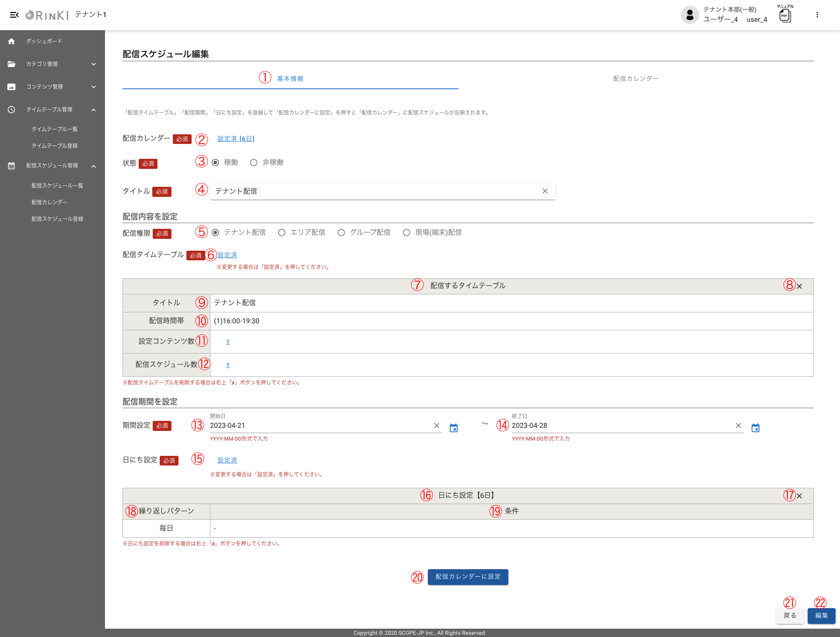Click the 設定済 [6日] calendar link
840x637 pixels.
pos(236,139)
